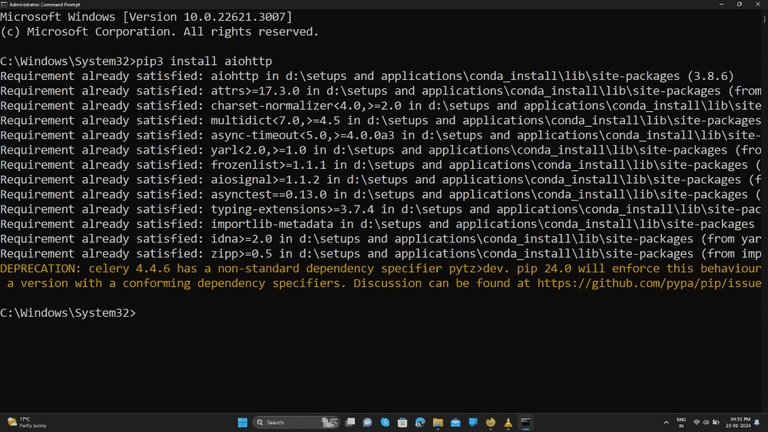Open the Mail app icon

[x=456, y=422]
